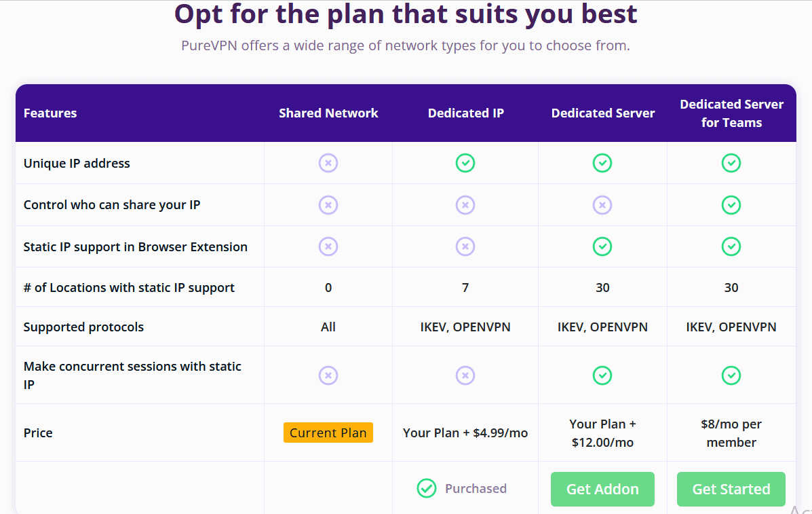The width and height of the screenshot is (812, 514).
Task: Click the Get Addon button
Action: [602, 488]
